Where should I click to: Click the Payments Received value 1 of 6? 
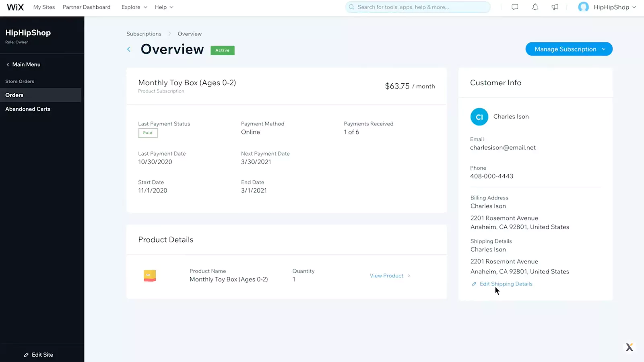[x=351, y=132]
